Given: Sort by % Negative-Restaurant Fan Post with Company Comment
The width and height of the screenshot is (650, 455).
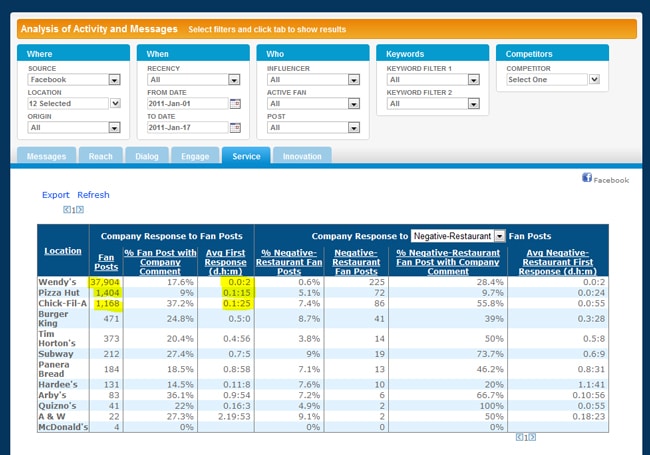Looking at the screenshot, I should pos(448,262).
